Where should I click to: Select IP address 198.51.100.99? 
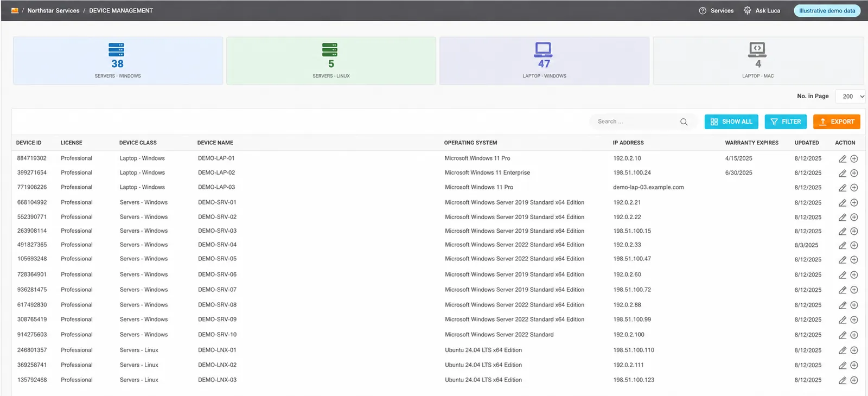(632, 320)
